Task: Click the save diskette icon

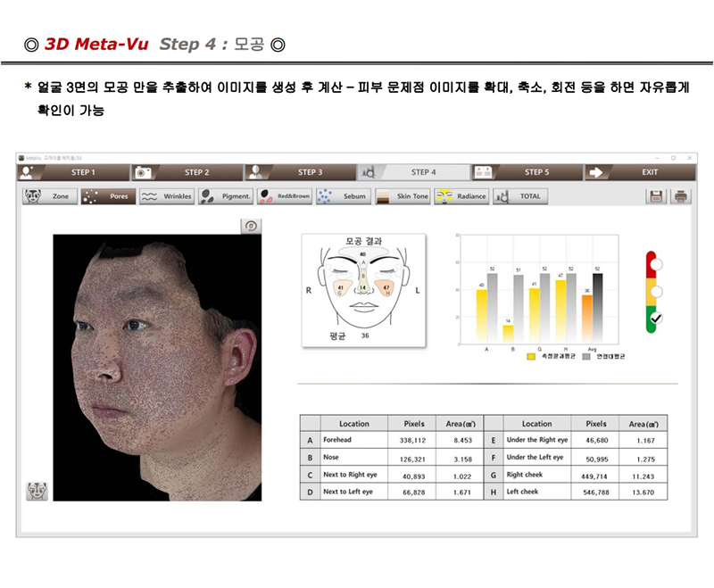Action: pyautogui.click(x=657, y=196)
